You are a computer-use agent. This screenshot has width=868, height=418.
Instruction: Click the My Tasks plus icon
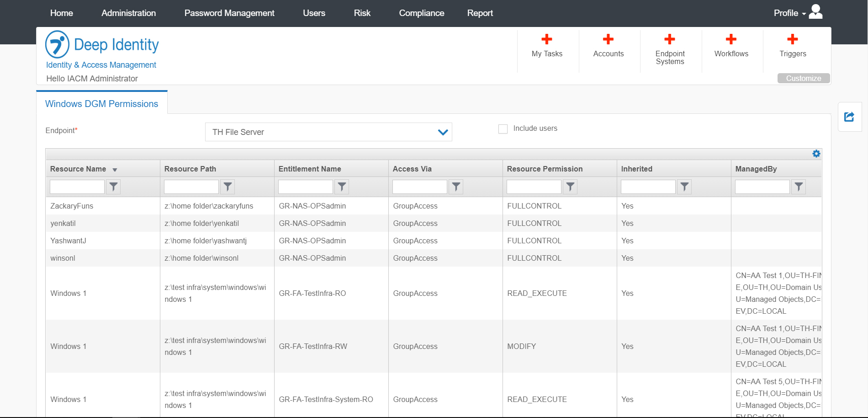pos(547,40)
